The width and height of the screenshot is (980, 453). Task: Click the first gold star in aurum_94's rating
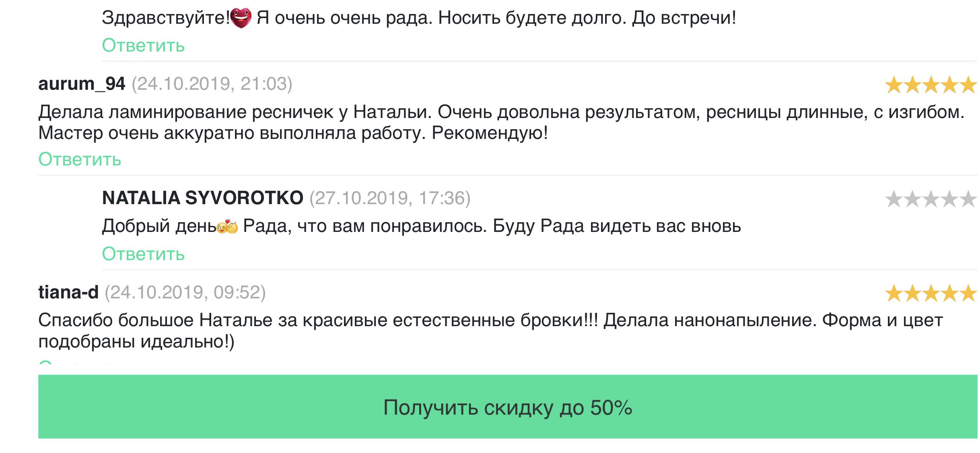coord(894,85)
